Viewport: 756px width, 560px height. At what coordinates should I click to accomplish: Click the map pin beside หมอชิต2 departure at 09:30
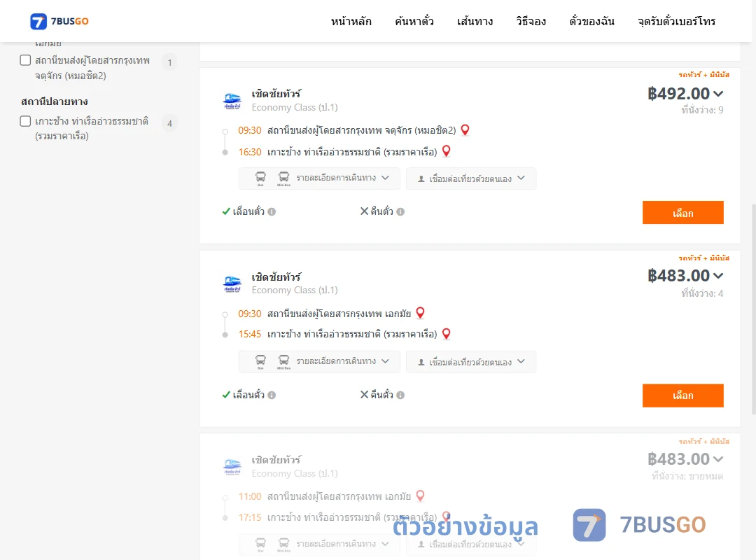pyautogui.click(x=465, y=129)
